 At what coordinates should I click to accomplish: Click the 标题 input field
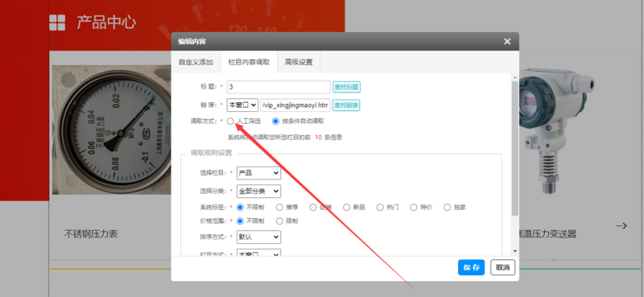279,87
